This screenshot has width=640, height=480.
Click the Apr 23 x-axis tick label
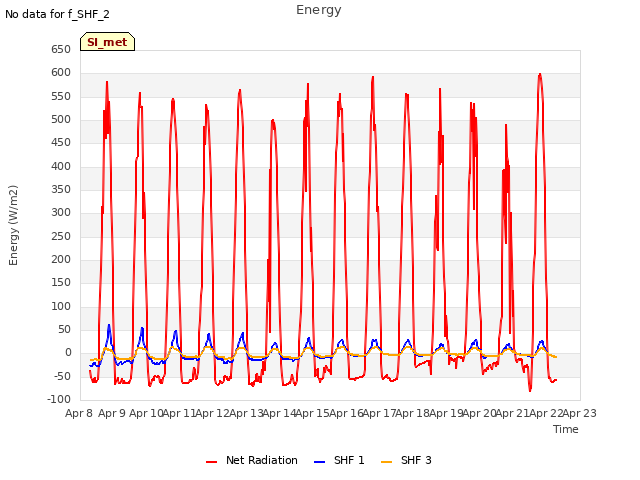(x=580, y=413)
